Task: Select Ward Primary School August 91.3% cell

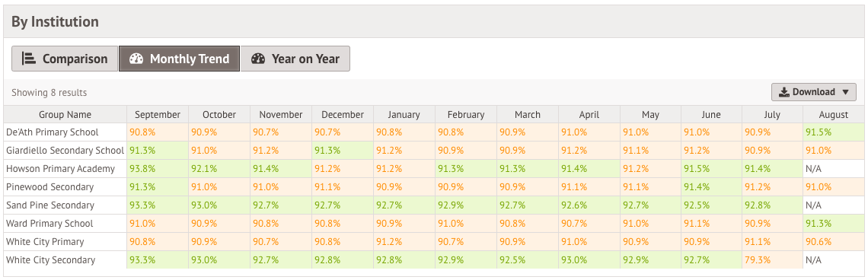Action: click(x=833, y=224)
